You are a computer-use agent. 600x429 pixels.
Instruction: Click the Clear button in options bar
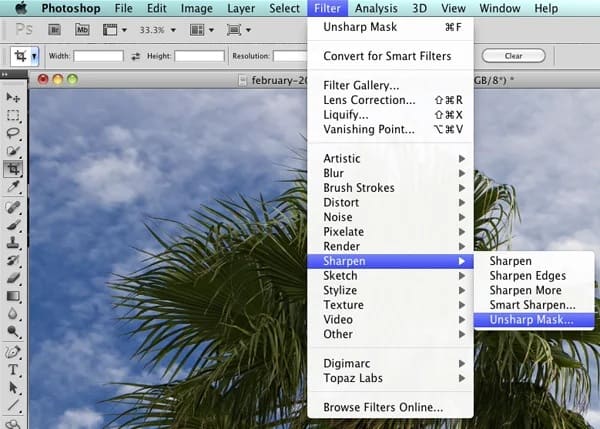pos(514,56)
